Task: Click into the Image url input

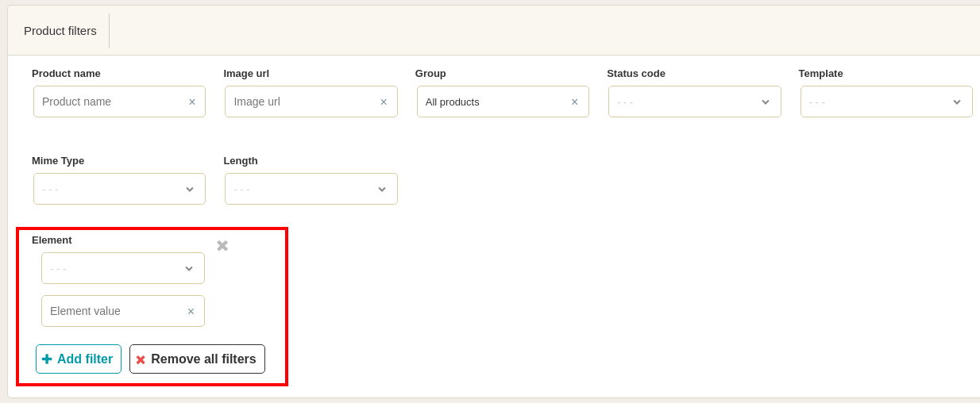Action: pos(302,102)
